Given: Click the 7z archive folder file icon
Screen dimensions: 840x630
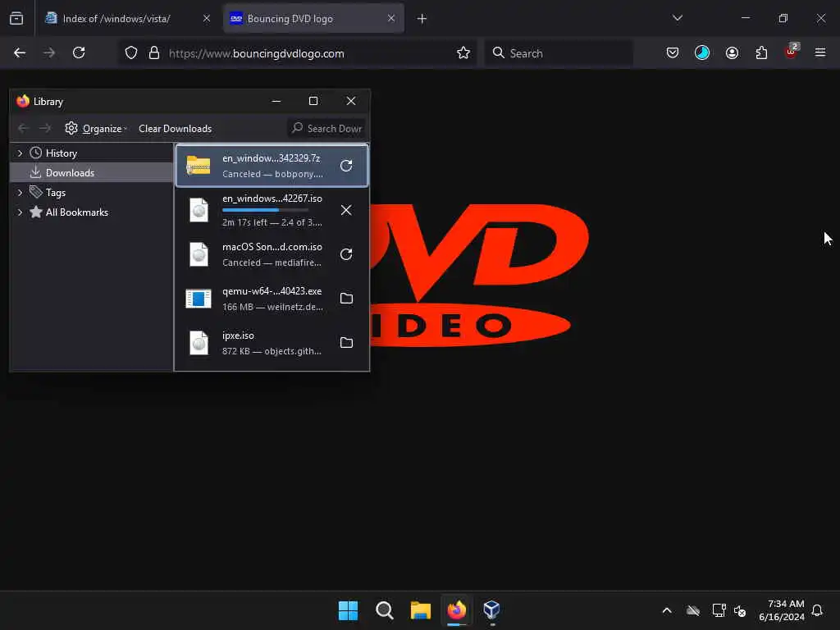Looking at the screenshot, I should click(199, 166).
